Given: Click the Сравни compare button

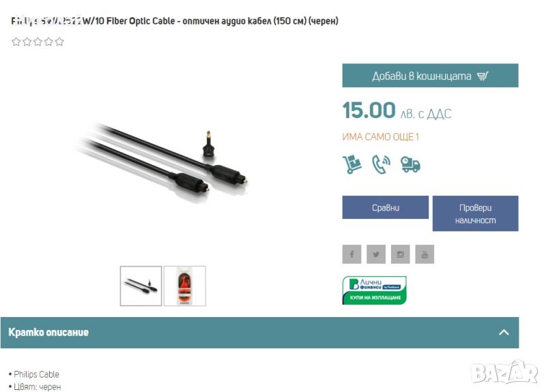Looking at the screenshot, I should [x=386, y=207].
